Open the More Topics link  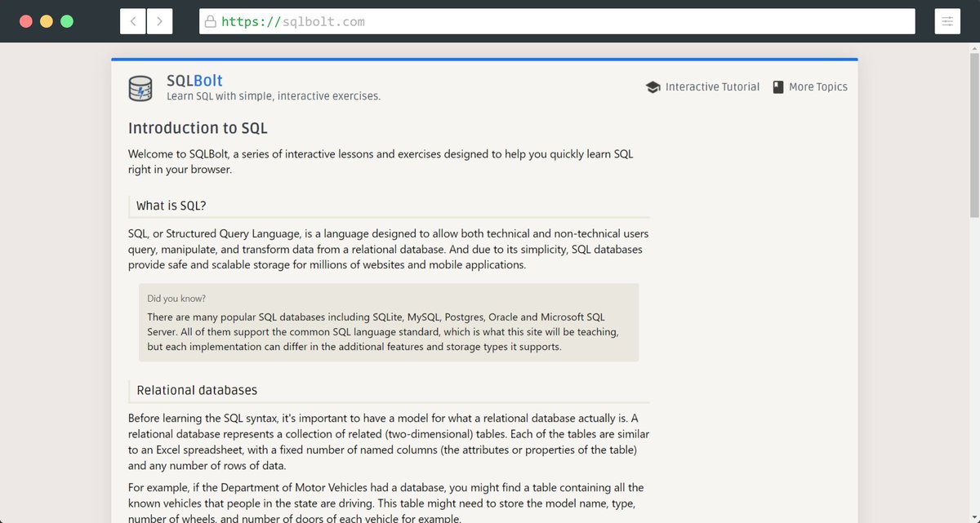click(818, 86)
